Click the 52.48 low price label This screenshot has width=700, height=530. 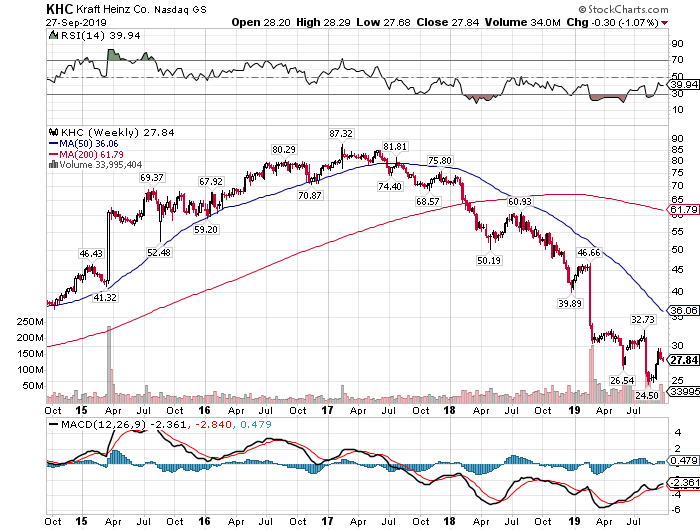pos(159,253)
